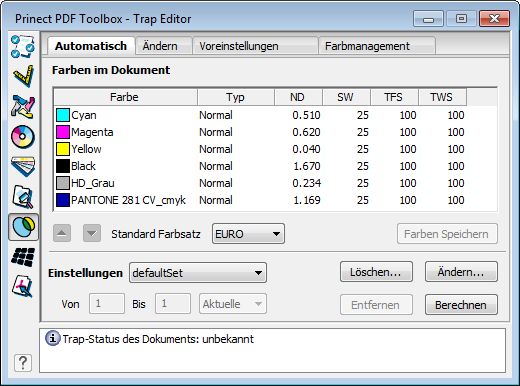520x386 pixels.
Task: Click SW value 25 in Black row
Action: [363, 166]
